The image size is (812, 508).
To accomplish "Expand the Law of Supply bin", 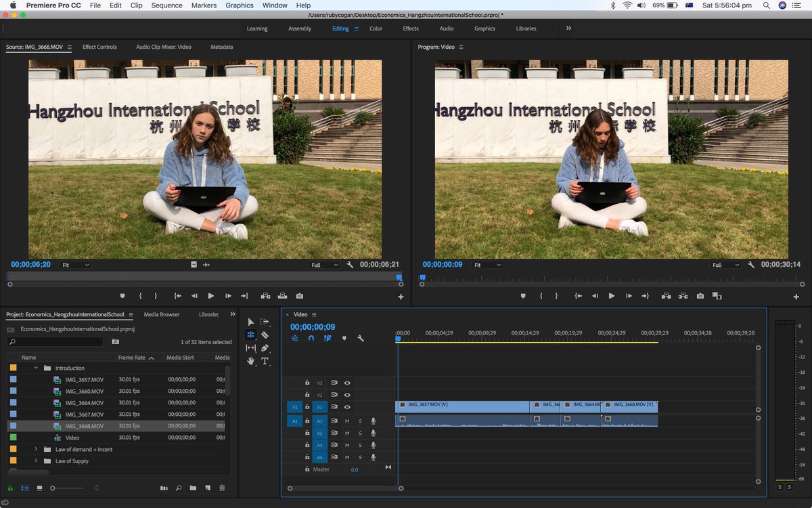I will 36,461.
